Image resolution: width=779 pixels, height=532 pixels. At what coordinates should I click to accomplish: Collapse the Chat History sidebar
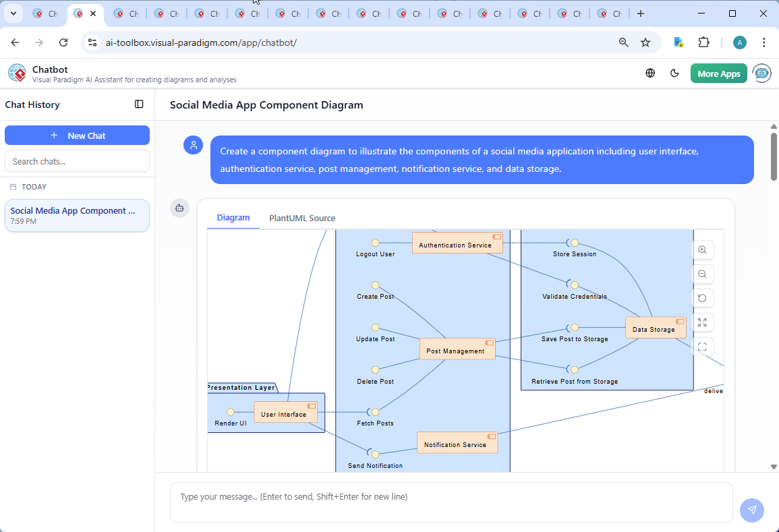pos(139,105)
